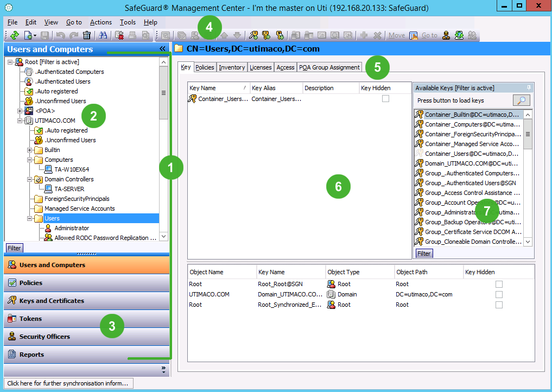The image size is (552, 392).
Task: Click the Undo arrow toolbar icon
Action: click(60, 35)
